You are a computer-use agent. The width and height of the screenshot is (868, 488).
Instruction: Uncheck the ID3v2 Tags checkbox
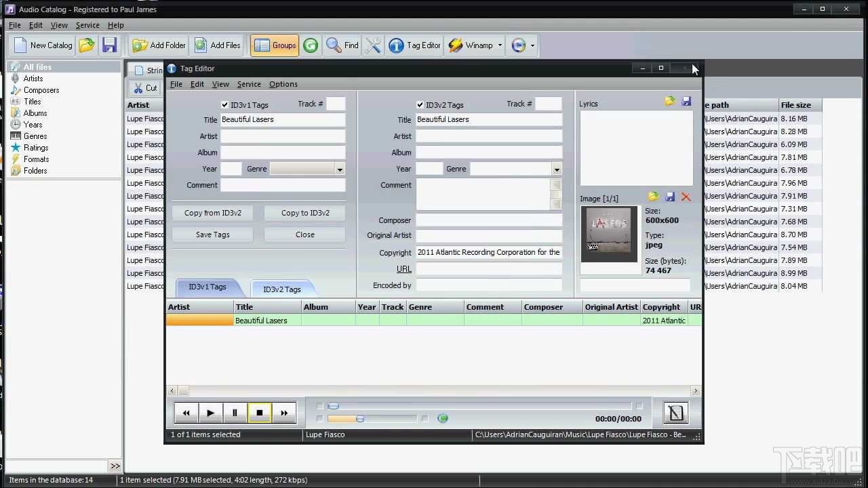(x=420, y=105)
